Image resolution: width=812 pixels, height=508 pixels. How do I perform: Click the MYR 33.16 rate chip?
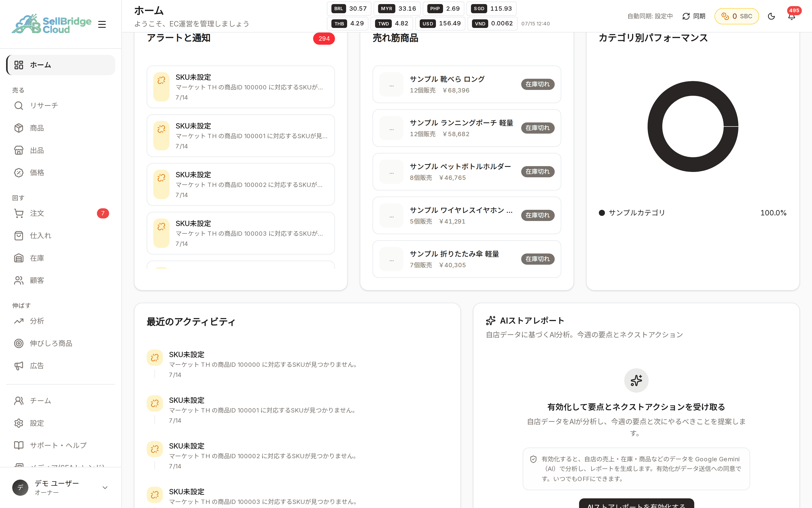(x=397, y=9)
